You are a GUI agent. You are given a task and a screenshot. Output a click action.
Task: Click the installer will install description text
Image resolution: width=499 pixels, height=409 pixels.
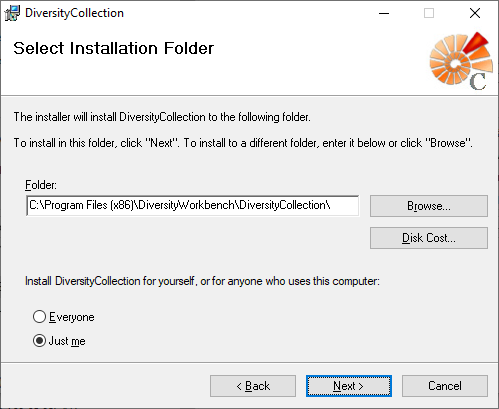162,117
